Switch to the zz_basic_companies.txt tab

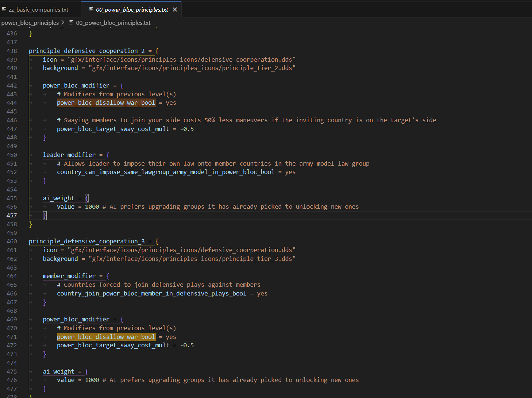coord(39,9)
